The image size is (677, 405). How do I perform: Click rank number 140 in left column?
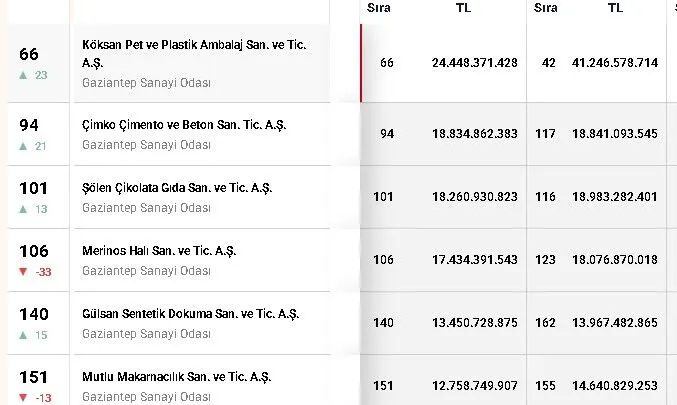click(x=34, y=315)
